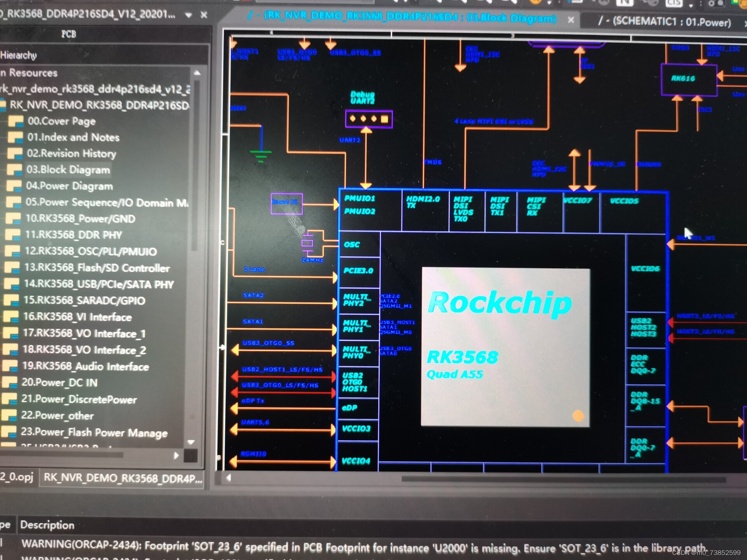
Task: Close the project manager panel
Action: pyautogui.click(x=204, y=15)
